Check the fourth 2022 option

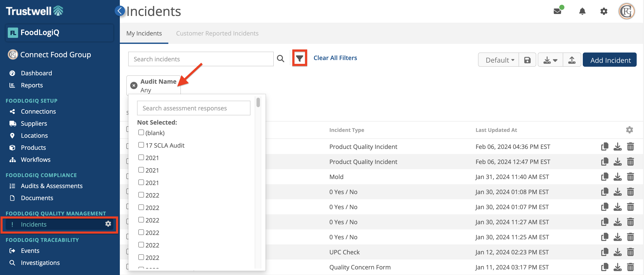point(141,232)
